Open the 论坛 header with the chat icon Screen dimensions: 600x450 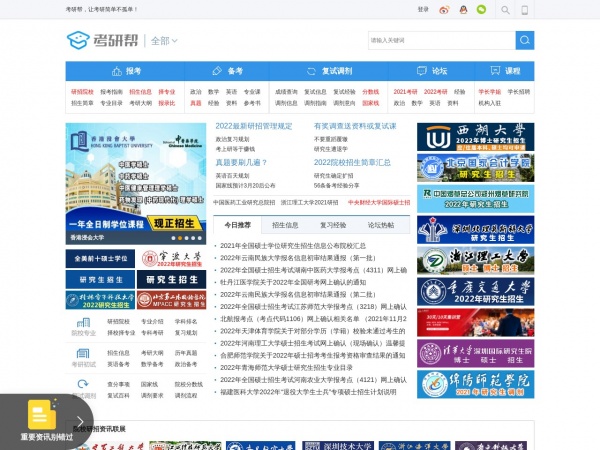point(432,71)
